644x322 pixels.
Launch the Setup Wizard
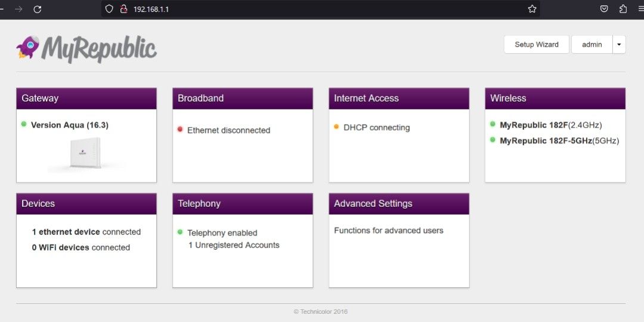[x=536, y=45]
